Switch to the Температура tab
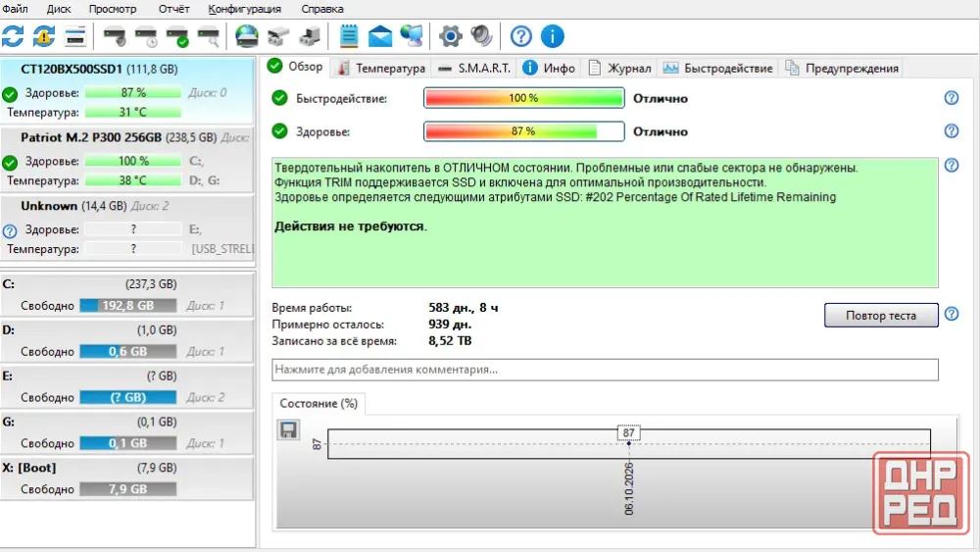This screenshot has height=552, width=980. [x=381, y=68]
